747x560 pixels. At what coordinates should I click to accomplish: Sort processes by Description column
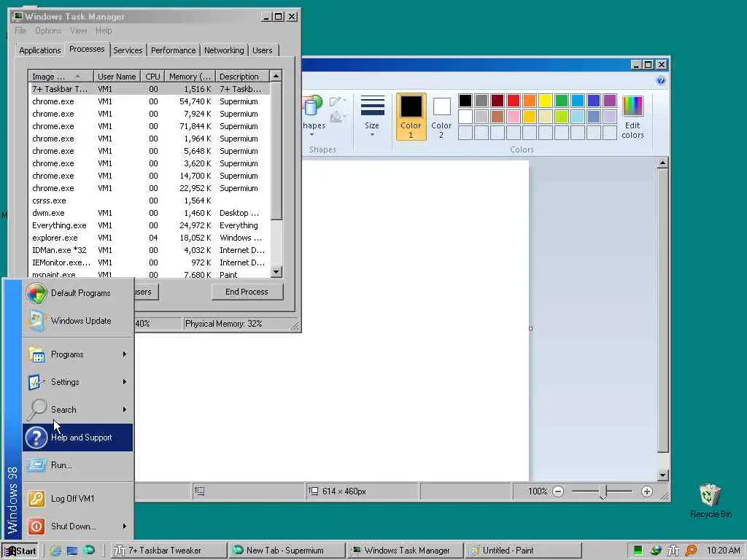point(242,77)
